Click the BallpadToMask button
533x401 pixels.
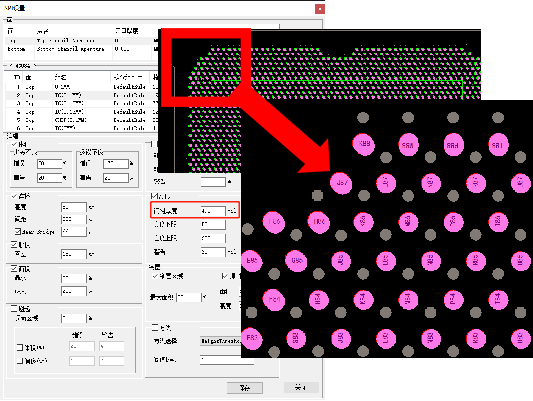coord(221,341)
